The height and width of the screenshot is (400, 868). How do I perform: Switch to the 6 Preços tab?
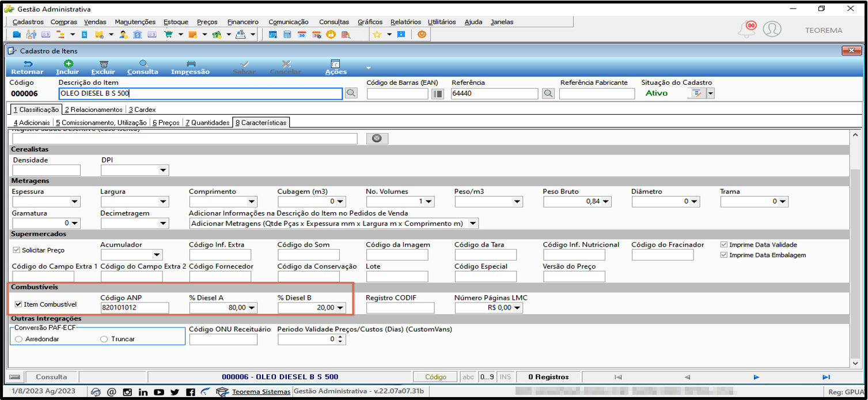point(166,123)
